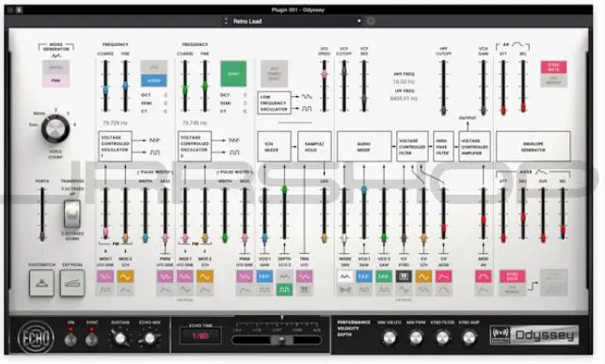Toggle the Echo SYNC switch
The image size is (605, 364).
point(91,340)
